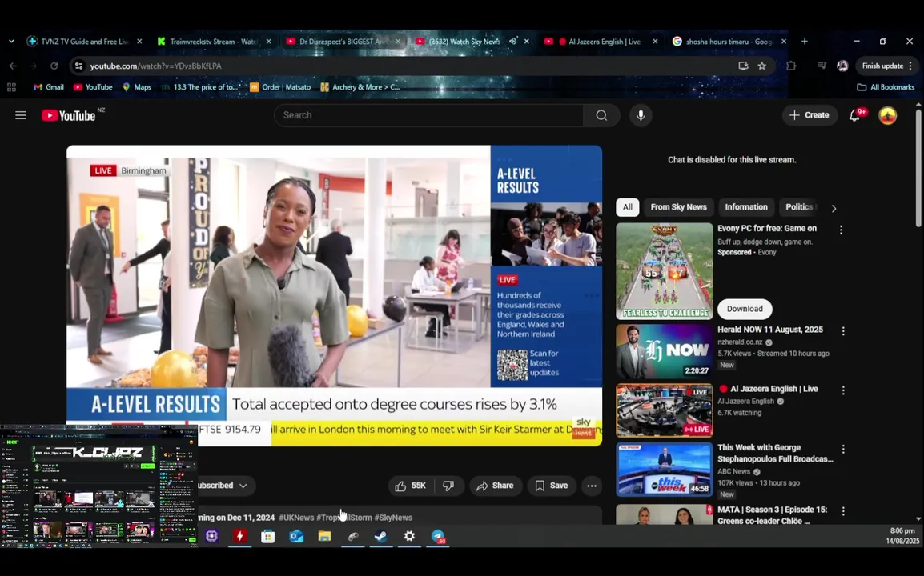Click the search magnifier button
This screenshot has width=924, height=576.
coord(601,115)
